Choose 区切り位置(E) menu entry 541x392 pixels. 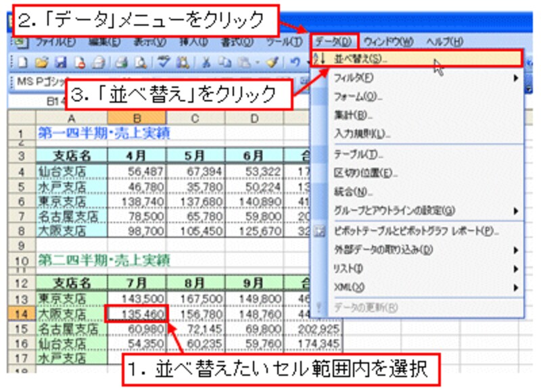417,173
